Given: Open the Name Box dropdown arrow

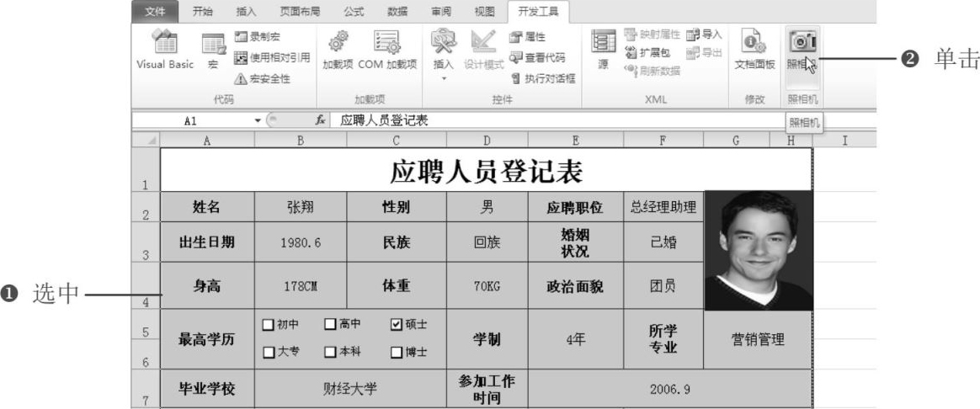Looking at the screenshot, I should (x=258, y=120).
